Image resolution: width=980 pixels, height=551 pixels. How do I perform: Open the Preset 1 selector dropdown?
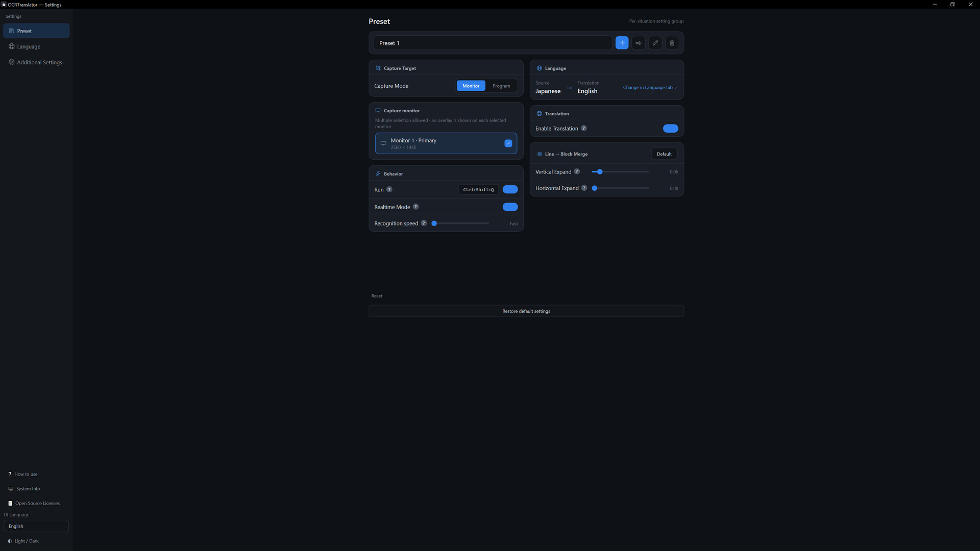click(x=493, y=43)
